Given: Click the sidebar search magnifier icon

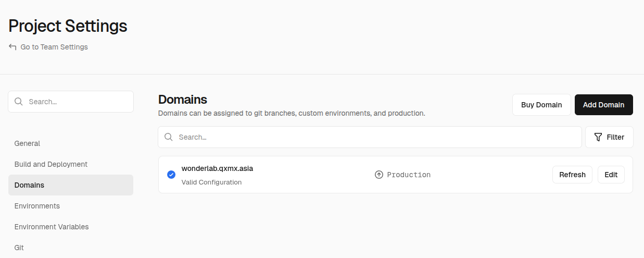Looking at the screenshot, I should (x=19, y=102).
